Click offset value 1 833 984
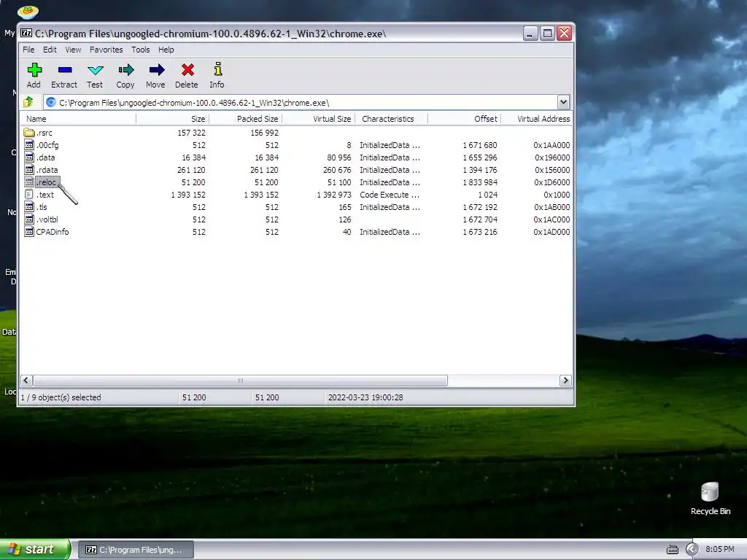The height and width of the screenshot is (560, 747). (x=480, y=182)
